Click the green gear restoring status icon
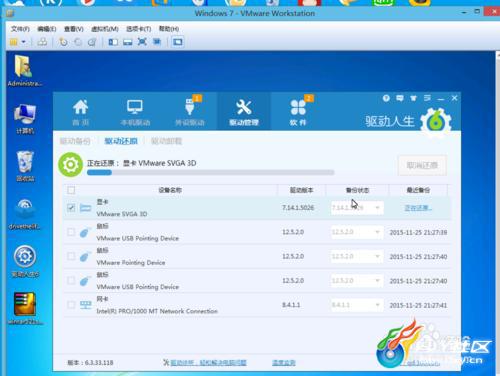The image size is (500, 376). coord(70,164)
